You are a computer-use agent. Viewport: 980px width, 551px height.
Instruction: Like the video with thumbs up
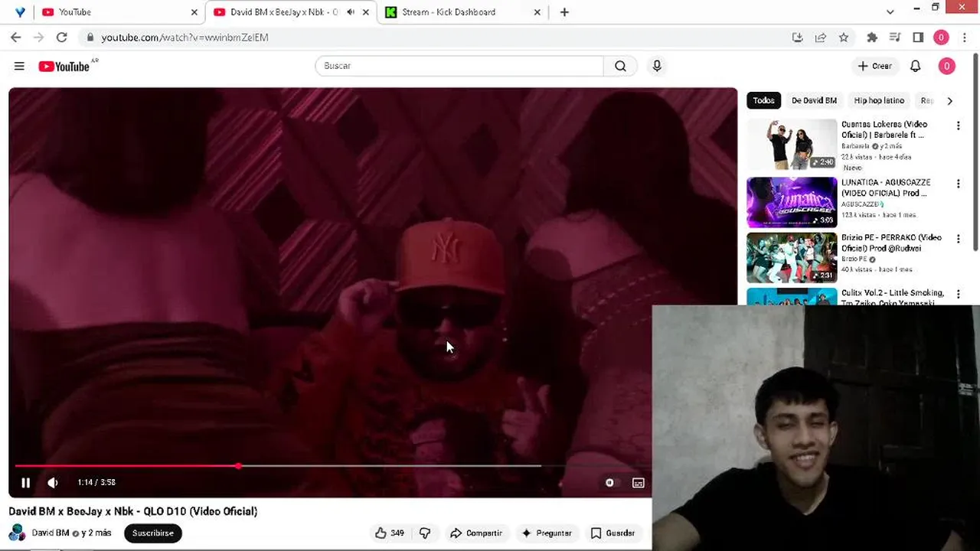point(389,533)
